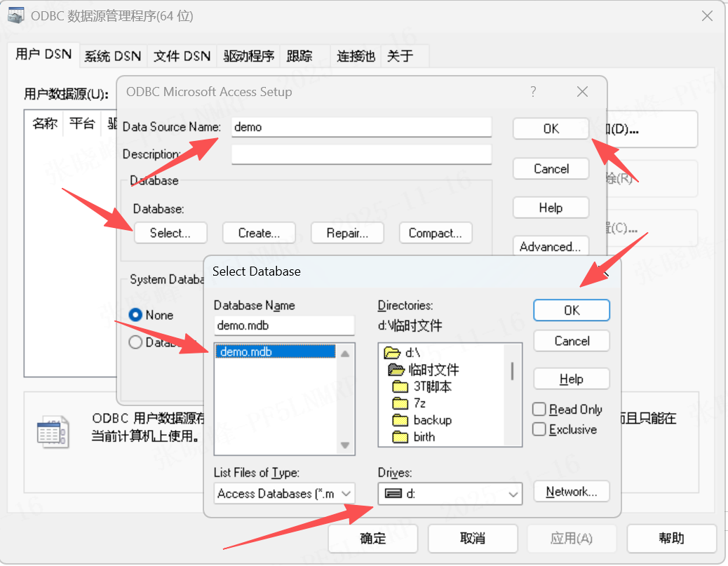
Task: Select the birth directory name
Action: pyautogui.click(x=424, y=437)
